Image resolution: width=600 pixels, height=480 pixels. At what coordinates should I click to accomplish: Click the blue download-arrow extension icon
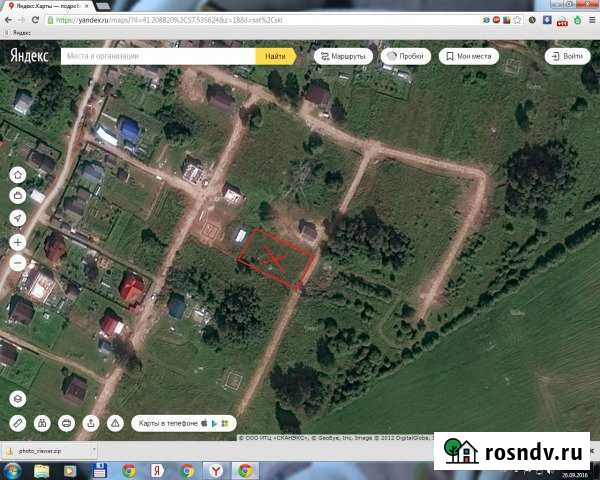point(547,20)
